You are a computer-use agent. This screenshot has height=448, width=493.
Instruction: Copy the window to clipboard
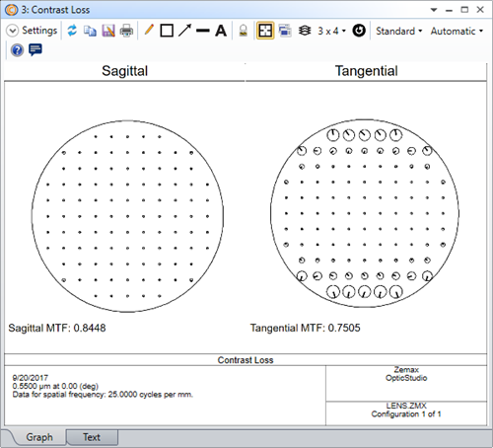90,31
